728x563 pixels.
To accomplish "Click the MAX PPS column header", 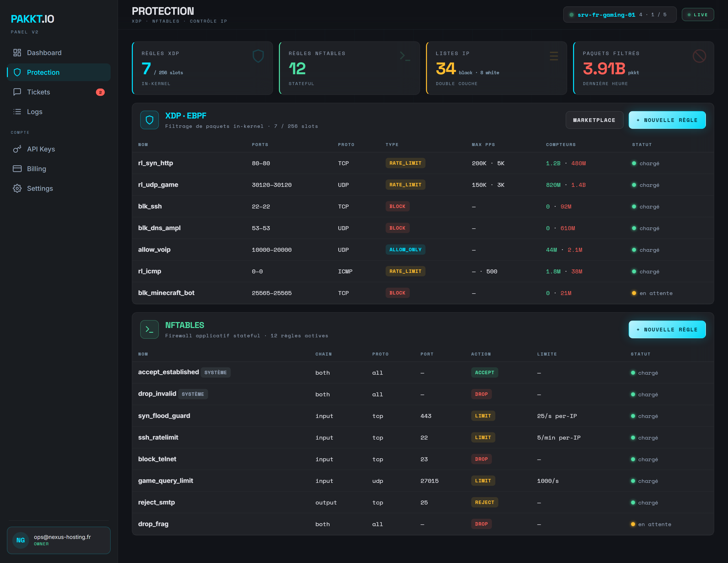I will point(483,145).
